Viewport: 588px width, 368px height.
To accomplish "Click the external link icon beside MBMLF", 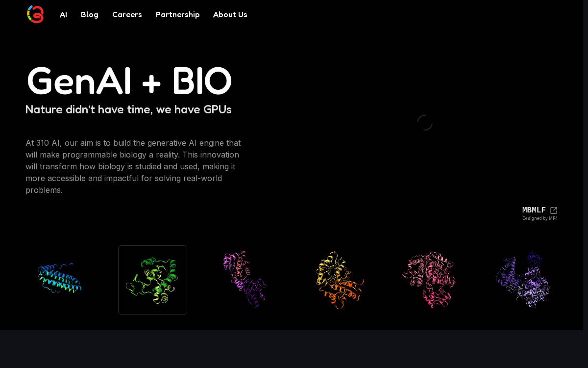I will [x=554, y=210].
